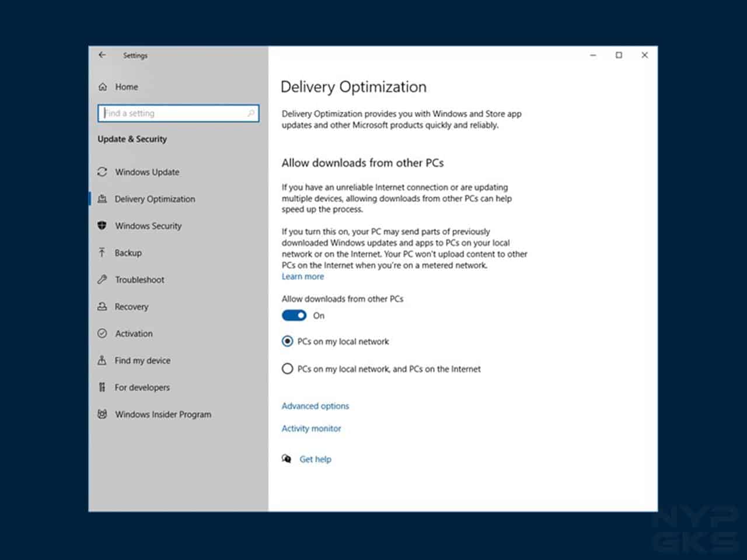Open Windows Insider Program settings
747x560 pixels.
click(x=163, y=414)
